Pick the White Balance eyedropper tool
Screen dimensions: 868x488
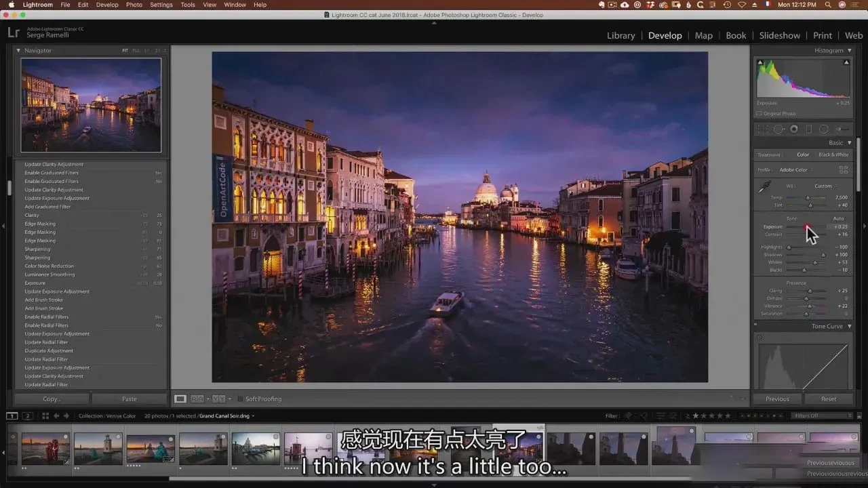[766, 186]
